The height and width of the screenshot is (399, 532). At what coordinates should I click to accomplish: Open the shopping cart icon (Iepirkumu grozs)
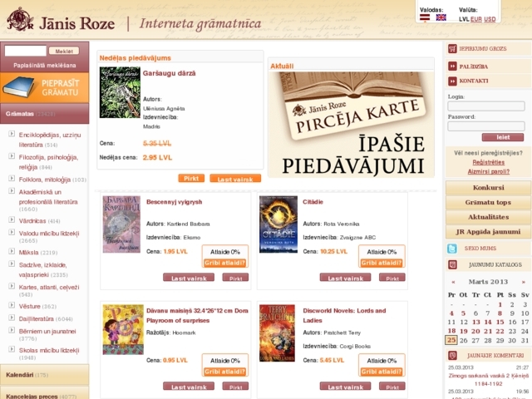[x=452, y=49]
